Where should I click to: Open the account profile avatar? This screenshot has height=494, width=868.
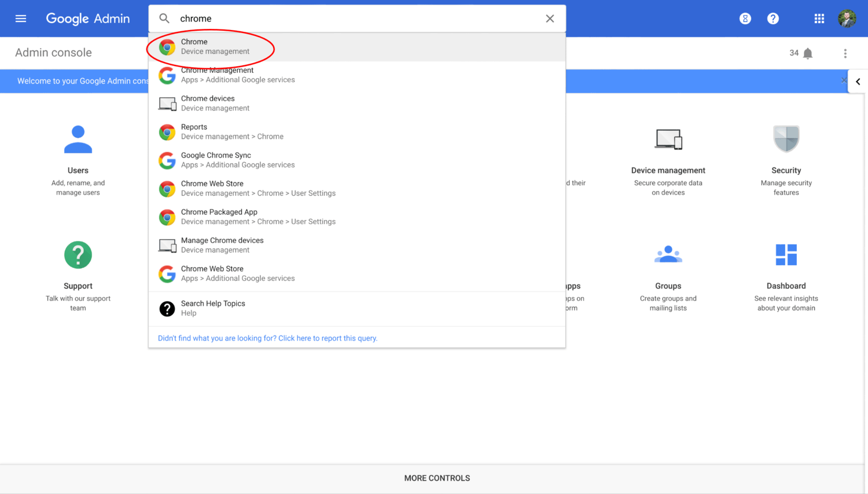pyautogui.click(x=847, y=19)
